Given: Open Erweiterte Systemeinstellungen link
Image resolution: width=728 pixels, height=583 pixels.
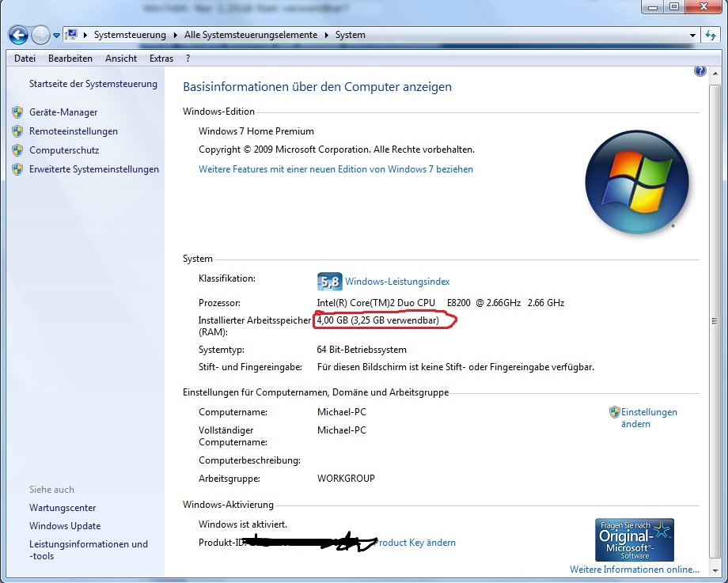Looking at the screenshot, I should click(x=94, y=169).
